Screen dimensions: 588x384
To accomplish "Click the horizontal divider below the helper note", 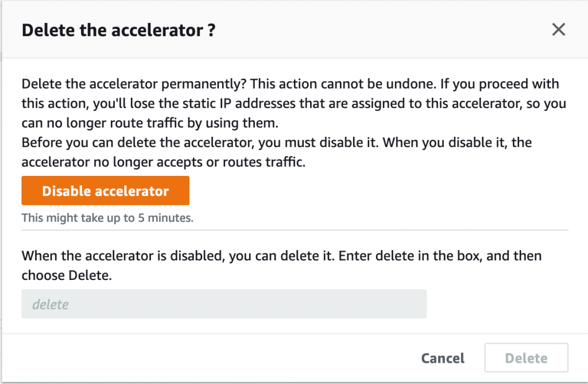I will click(x=295, y=232).
